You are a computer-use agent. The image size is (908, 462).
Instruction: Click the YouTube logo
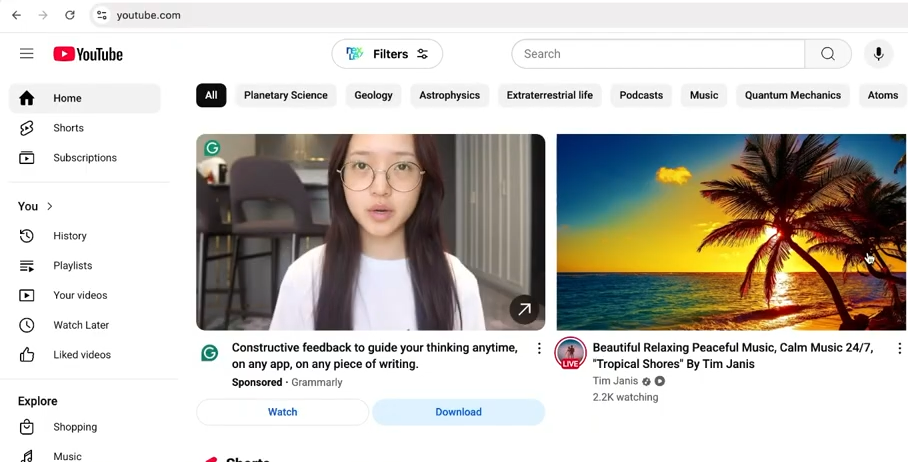click(x=88, y=54)
